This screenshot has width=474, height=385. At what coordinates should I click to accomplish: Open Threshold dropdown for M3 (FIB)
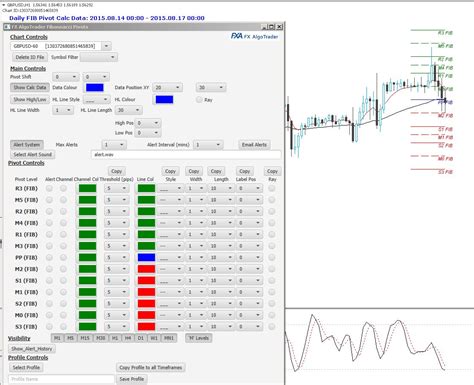(x=116, y=246)
